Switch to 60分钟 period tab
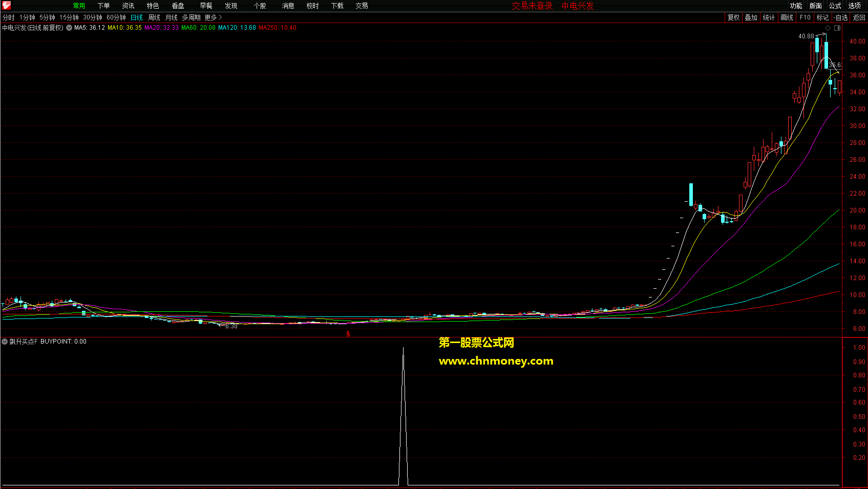This screenshot has width=868, height=489. click(x=116, y=17)
